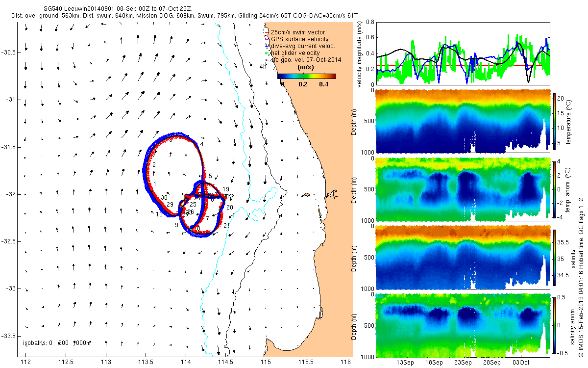Viewport: 588px width, 368px height.
Task: Click the "28Sep" date tick on the time axis
Action: pos(492,362)
